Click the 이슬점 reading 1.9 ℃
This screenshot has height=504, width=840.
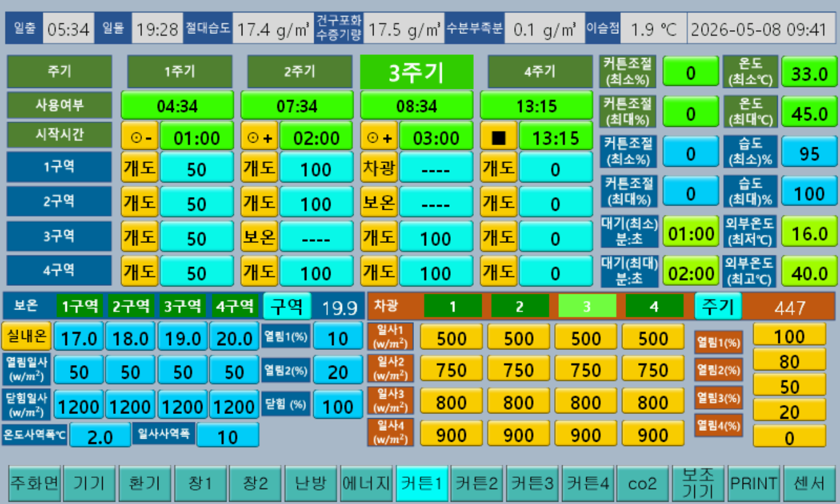(653, 29)
